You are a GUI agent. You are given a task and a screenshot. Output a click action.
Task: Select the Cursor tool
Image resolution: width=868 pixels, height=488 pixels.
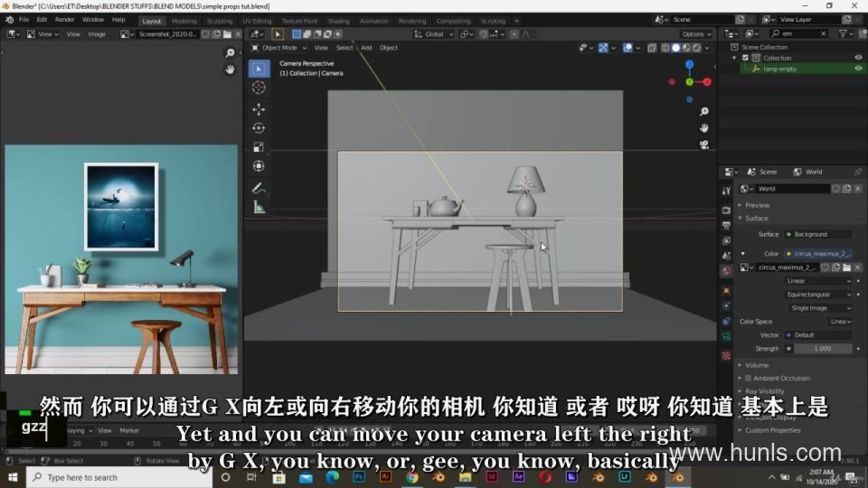259,88
